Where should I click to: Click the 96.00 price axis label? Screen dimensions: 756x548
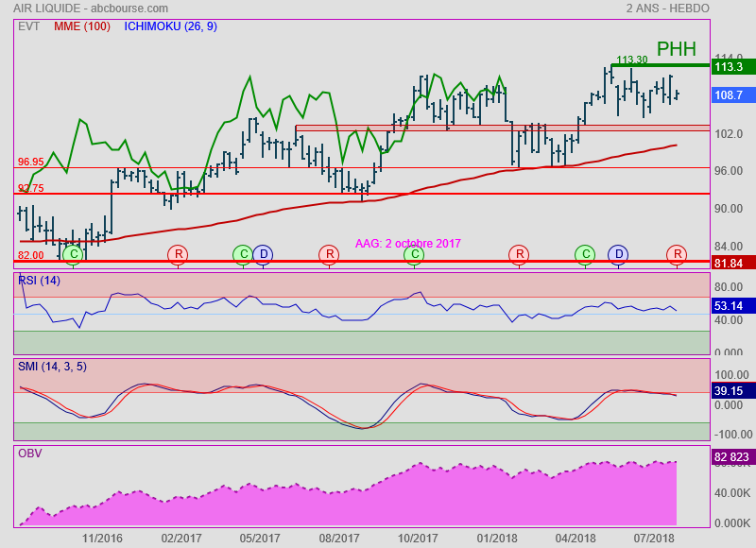729,171
